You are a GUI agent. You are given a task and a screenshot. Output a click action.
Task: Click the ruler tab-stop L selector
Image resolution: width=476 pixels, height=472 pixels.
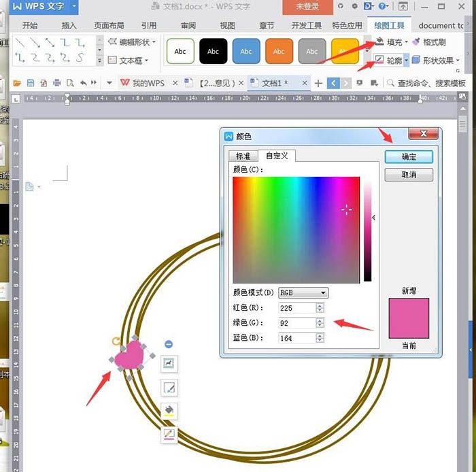16,99
